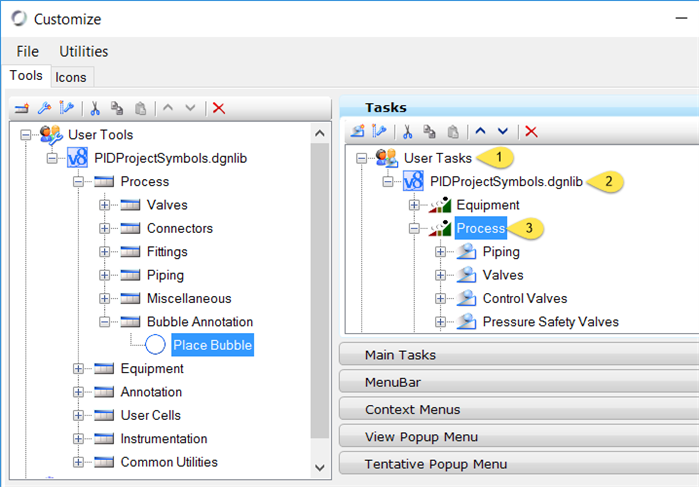
Task: Click the Tools tree vertical scrollbar thumb
Action: pos(320,291)
